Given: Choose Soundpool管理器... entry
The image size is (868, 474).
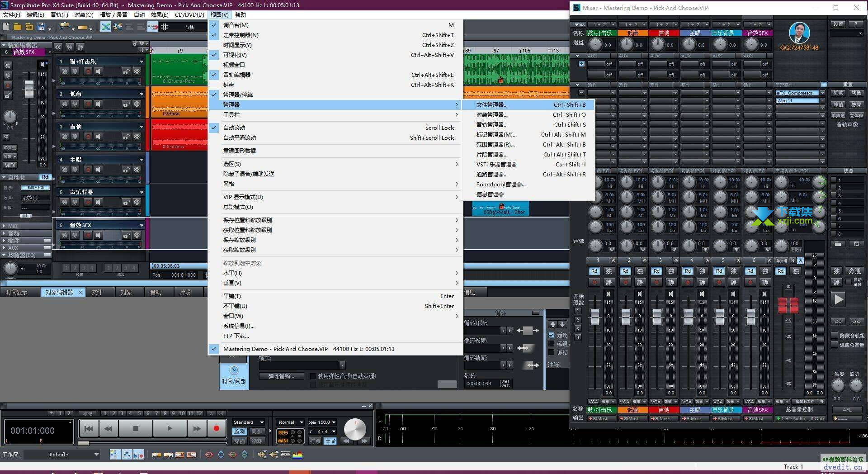Looking at the screenshot, I should pos(528,184).
